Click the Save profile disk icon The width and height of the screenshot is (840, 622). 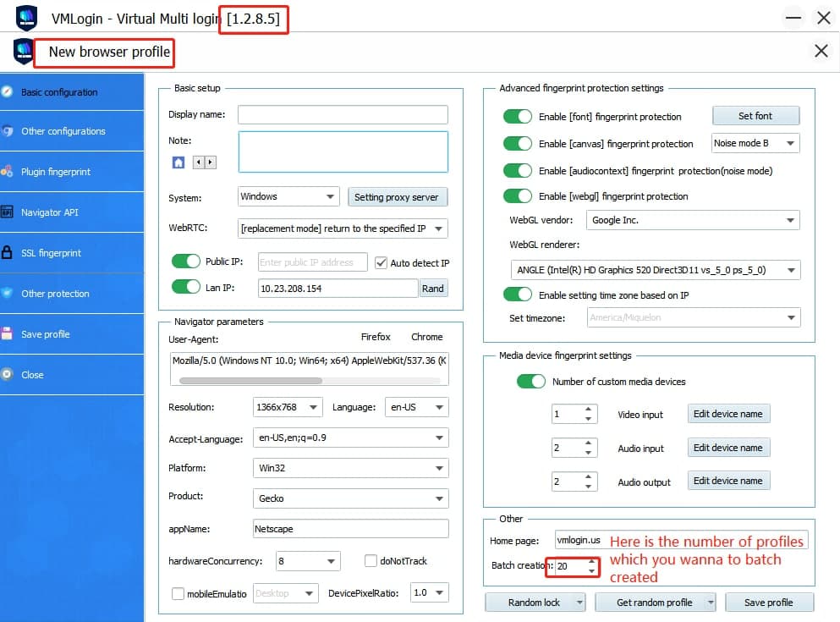click(x=7, y=334)
